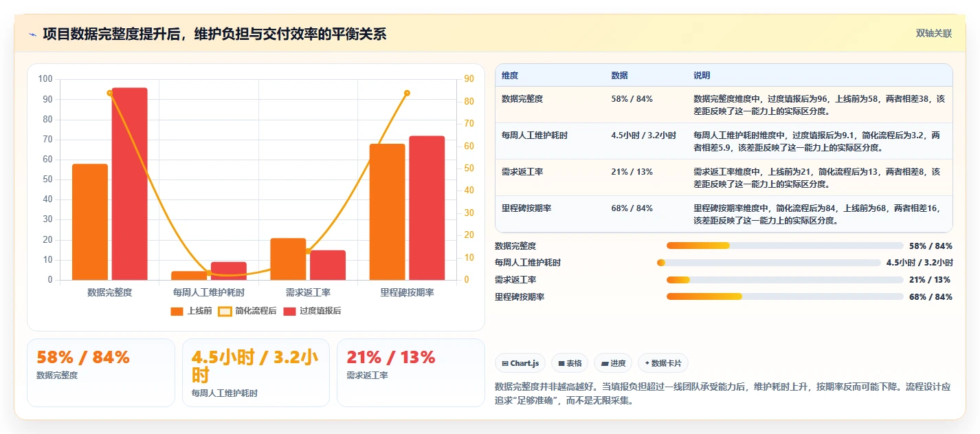The width and height of the screenshot is (980, 434).
Task: Click the 58% / 84% data card
Action: pos(101,373)
